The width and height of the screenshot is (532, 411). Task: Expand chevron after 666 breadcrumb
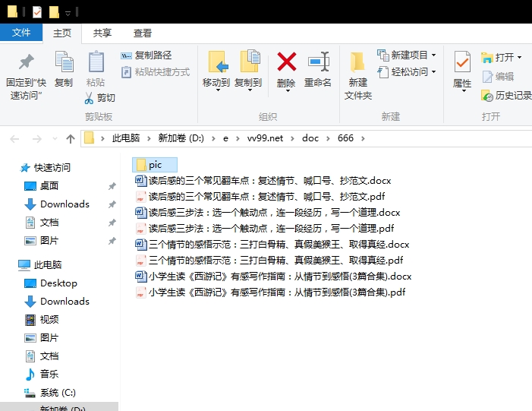[x=363, y=138]
